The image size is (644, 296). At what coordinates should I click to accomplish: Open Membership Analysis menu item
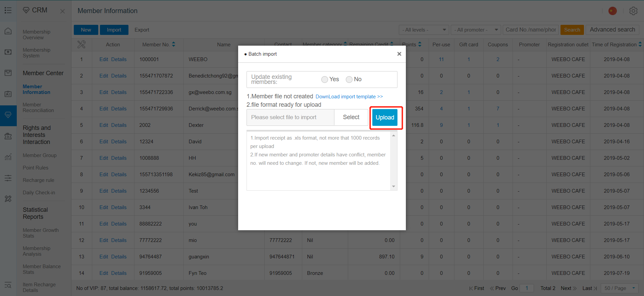coord(37,251)
